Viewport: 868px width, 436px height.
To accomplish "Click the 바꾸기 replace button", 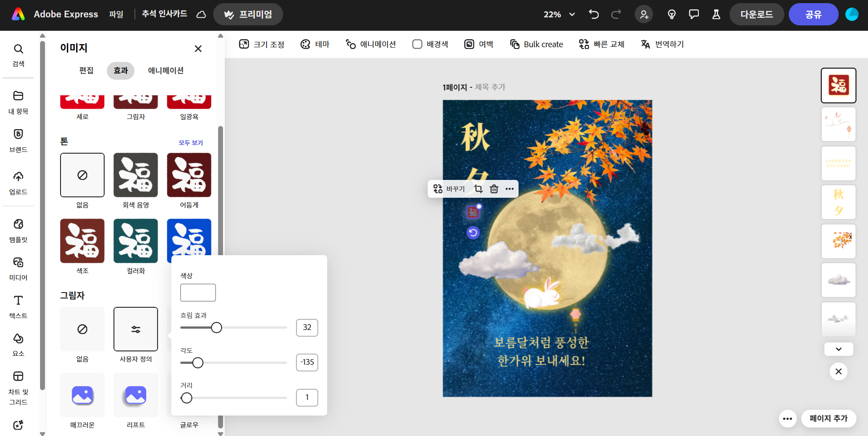I will click(449, 189).
